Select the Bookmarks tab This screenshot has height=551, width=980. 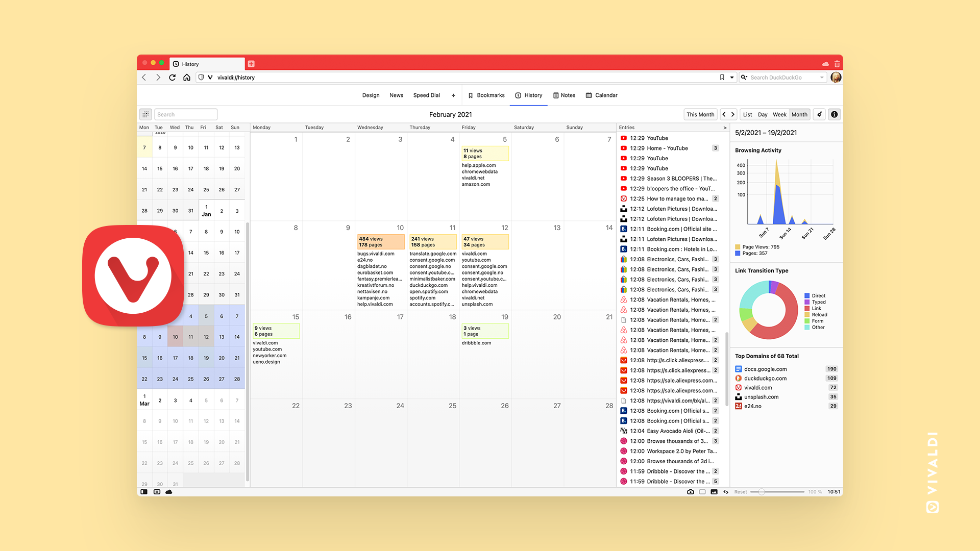[486, 95]
